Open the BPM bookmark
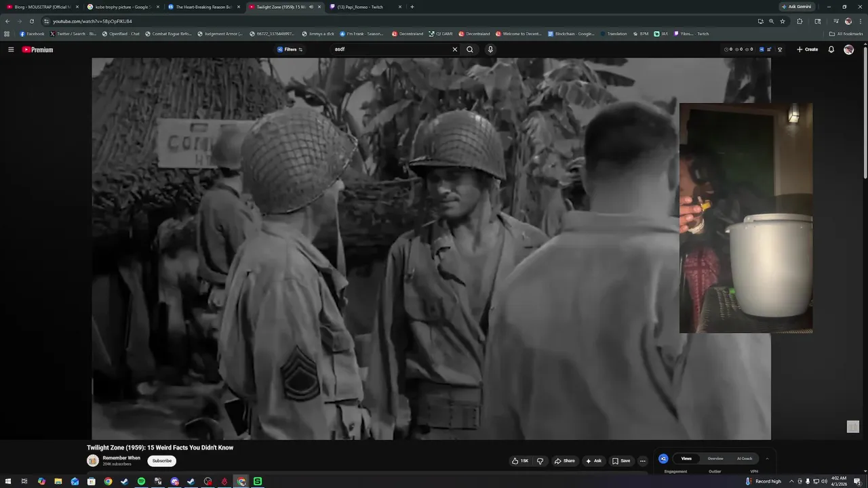 tap(641, 34)
